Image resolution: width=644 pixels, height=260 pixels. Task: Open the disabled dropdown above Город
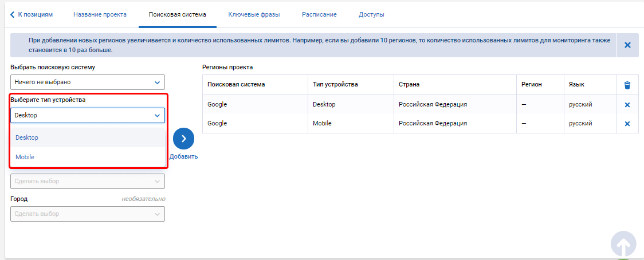tap(88, 181)
